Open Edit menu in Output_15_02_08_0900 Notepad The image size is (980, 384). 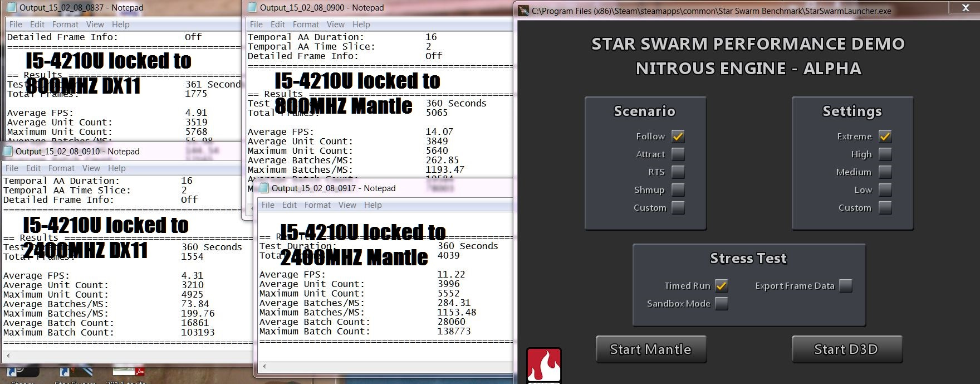[x=278, y=25]
